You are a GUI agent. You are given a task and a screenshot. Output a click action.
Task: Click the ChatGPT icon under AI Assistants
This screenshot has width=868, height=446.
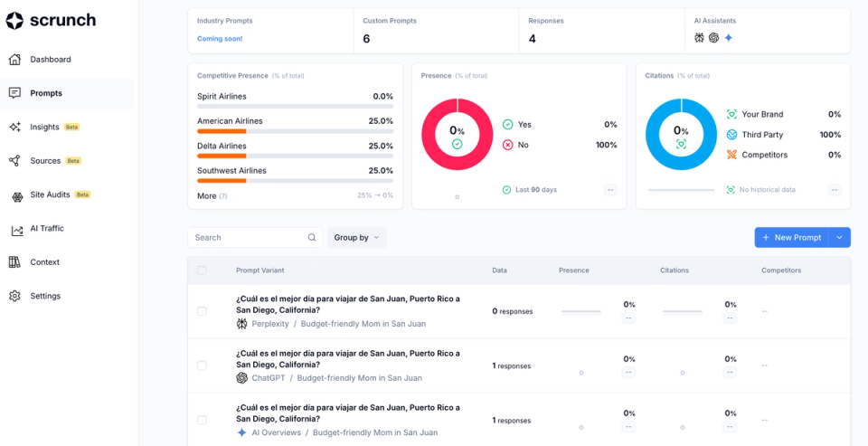point(713,38)
